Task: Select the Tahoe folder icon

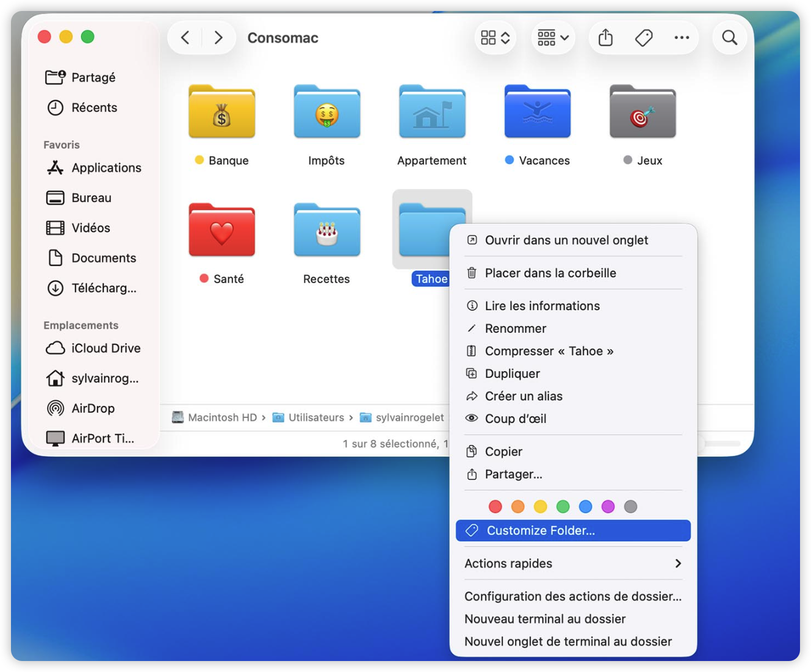Action: (425, 231)
